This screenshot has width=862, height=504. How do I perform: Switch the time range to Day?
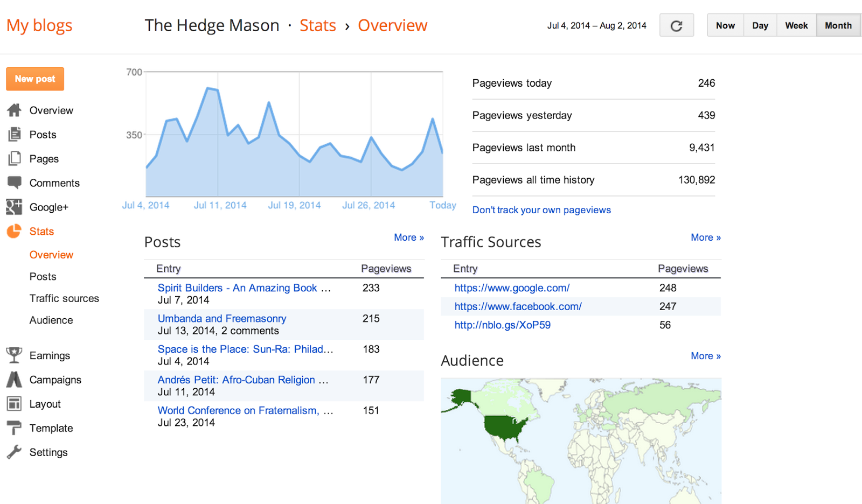[x=760, y=25]
